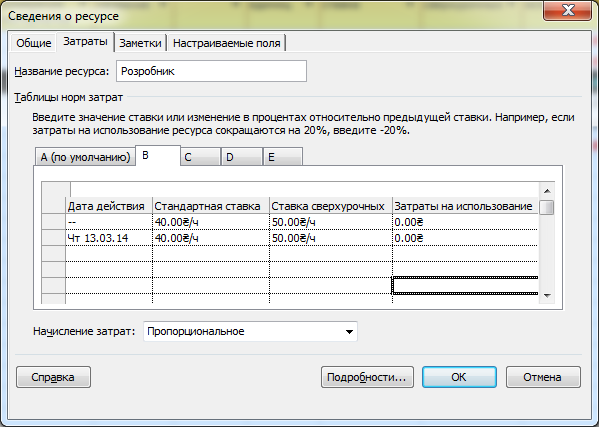This screenshot has height=427, width=599.
Task: Click the rate table scrollbar thumb
Action: 547,208
